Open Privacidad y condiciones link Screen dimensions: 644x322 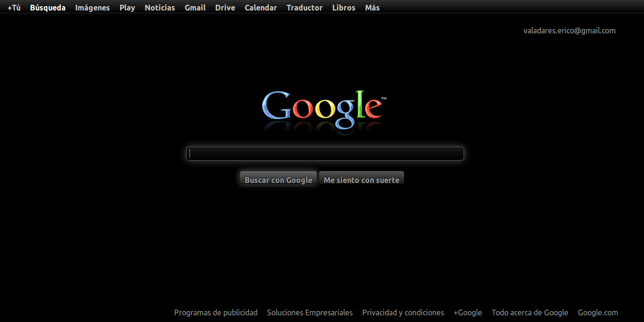tap(403, 312)
